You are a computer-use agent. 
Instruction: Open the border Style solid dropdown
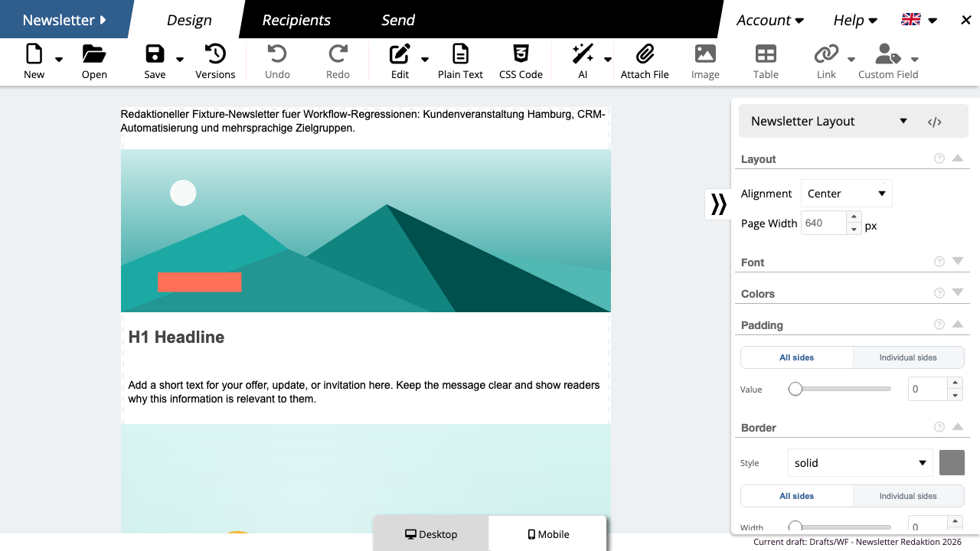(861, 463)
